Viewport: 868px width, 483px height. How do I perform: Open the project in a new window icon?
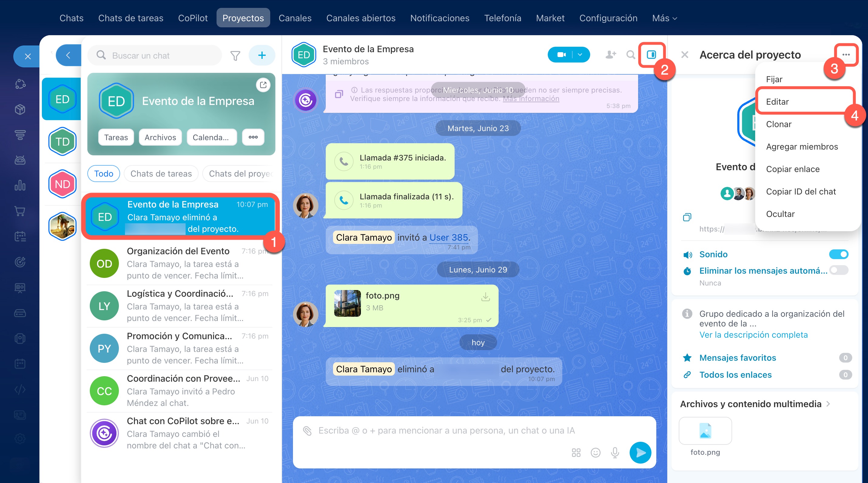coord(263,85)
